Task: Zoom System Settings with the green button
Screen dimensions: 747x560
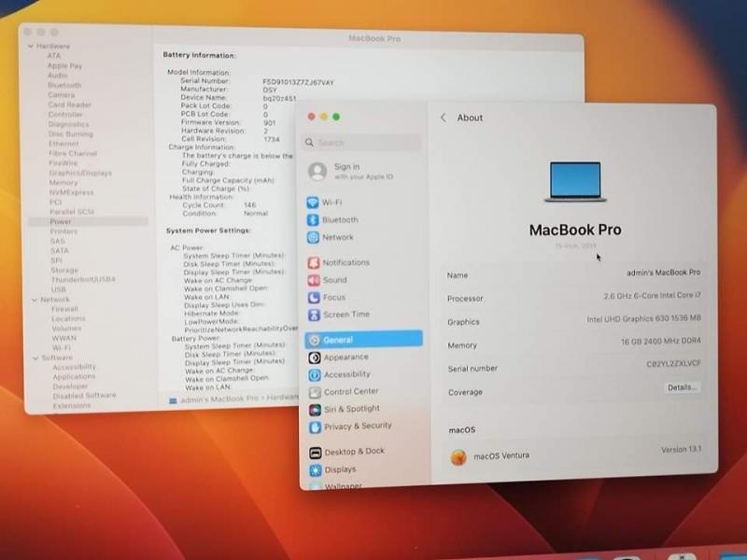Action: tap(336, 117)
